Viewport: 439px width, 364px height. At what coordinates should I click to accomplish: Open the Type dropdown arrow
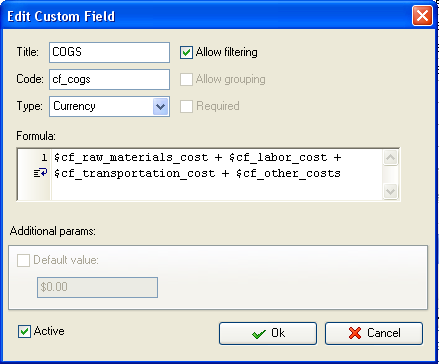pos(161,107)
